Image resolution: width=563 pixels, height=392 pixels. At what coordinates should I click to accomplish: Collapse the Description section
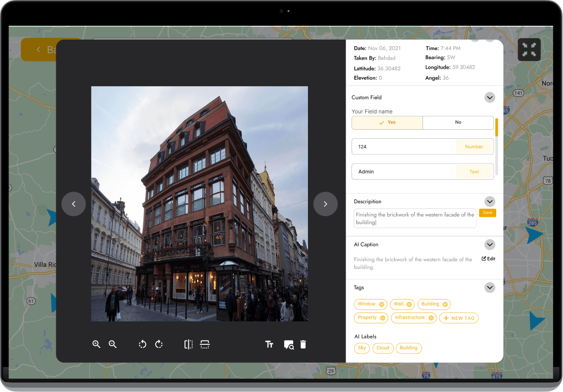coord(490,201)
